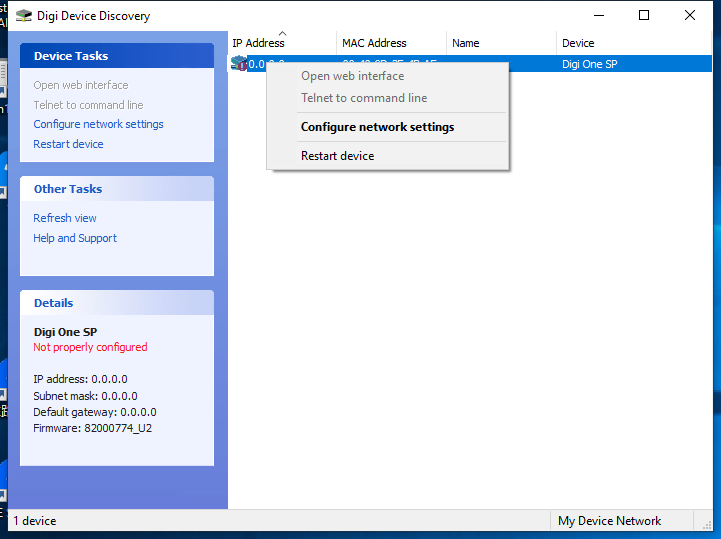
Task: Click Subnet mask: 0.0.0.0 detail text
Action: pyautogui.click(x=85, y=396)
